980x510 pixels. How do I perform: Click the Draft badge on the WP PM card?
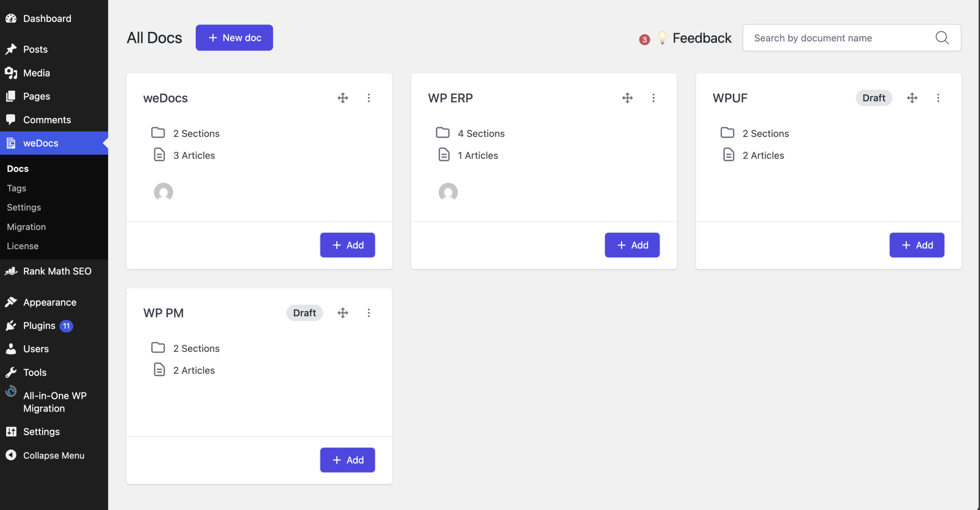304,312
